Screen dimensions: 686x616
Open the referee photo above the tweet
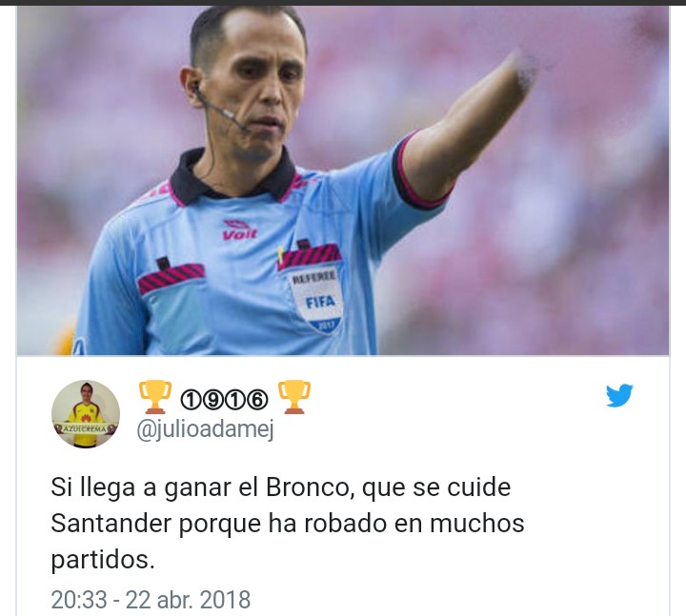343,180
